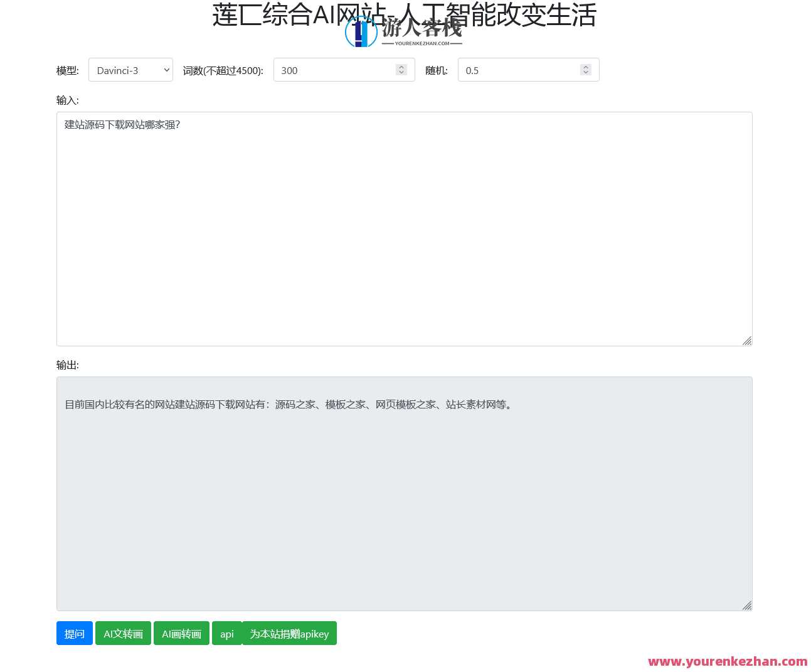
Task: Open the Davinci-3 model dropdown
Action: [x=130, y=70]
